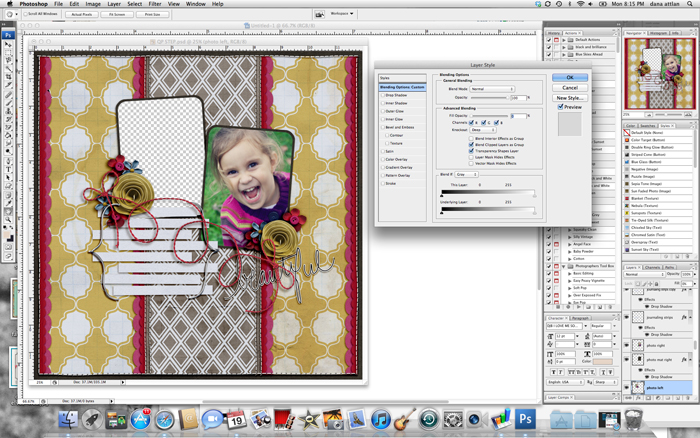Select the Eraser tool
This screenshot has height=438, width=700.
tap(8, 127)
